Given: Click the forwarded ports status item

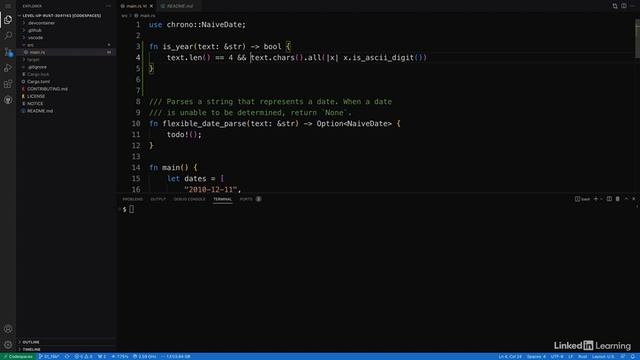Looking at the screenshot, I should (x=102, y=357).
